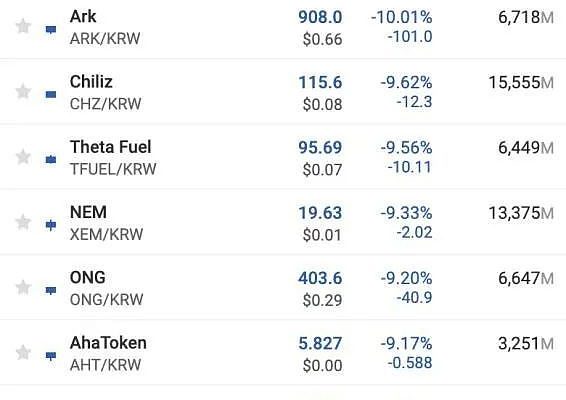The height and width of the screenshot is (400, 566).
Task: Open the Theta Fuel candlestick icon
Action: click(x=51, y=159)
